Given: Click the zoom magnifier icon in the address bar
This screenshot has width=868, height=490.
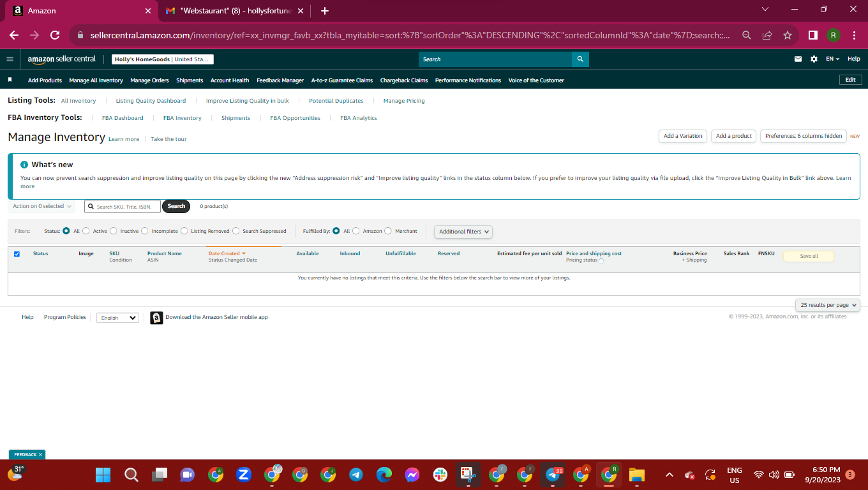Looking at the screenshot, I should [746, 35].
